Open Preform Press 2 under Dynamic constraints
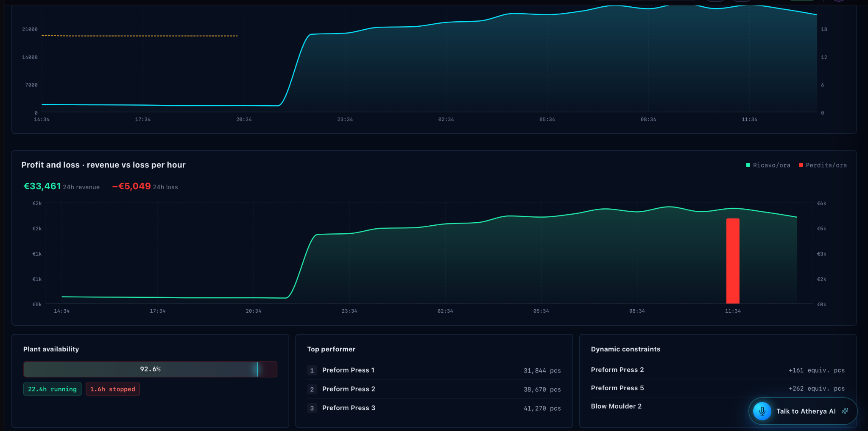 click(617, 369)
